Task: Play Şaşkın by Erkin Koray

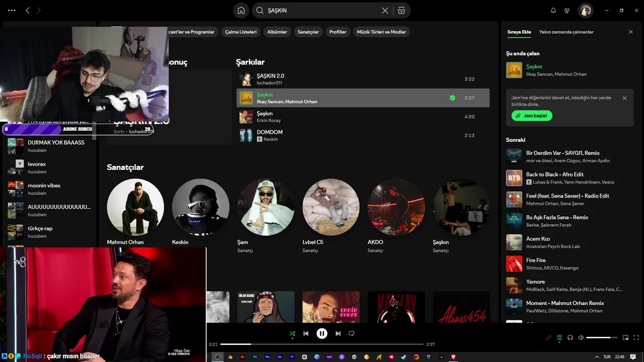Action: pos(363,117)
